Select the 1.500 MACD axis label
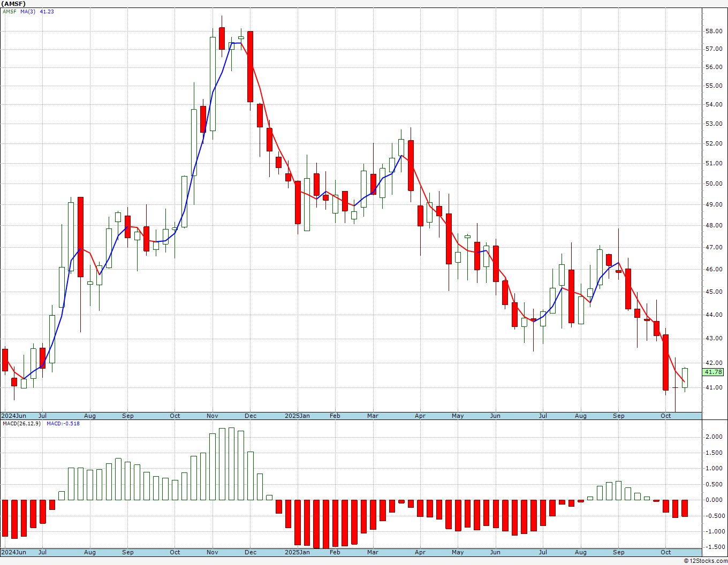Image resolution: width=728 pixels, height=565 pixels. 714,453
